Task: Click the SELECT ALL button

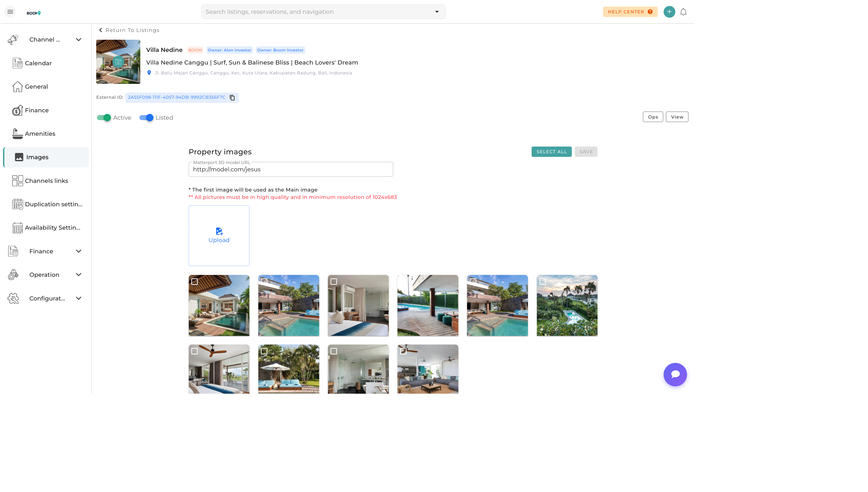Action: point(551,151)
